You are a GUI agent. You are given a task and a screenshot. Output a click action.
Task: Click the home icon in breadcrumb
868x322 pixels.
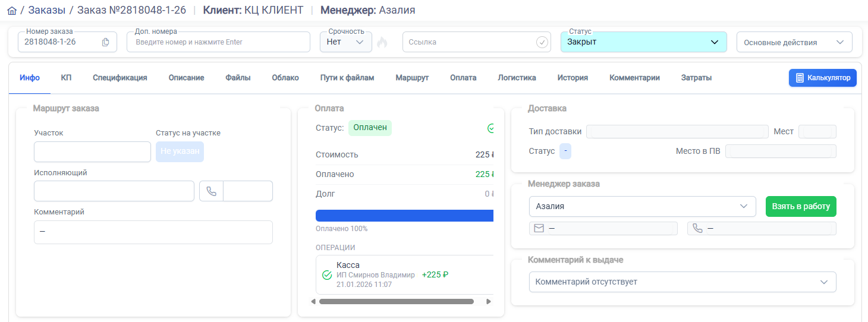pos(12,11)
